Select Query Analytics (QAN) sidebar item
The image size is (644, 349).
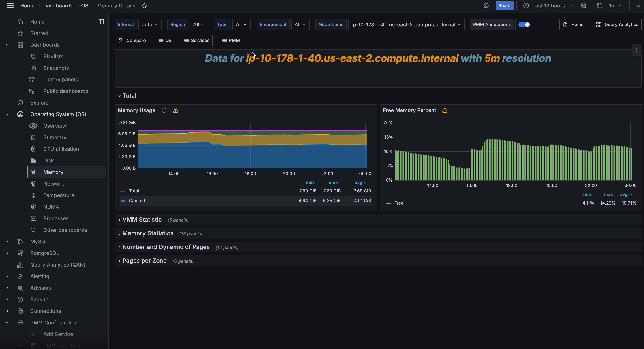click(x=58, y=265)
